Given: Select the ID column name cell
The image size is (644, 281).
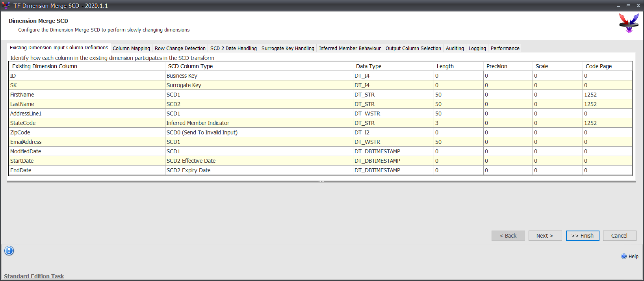Looking at the screenshot, I should (87, 76).
